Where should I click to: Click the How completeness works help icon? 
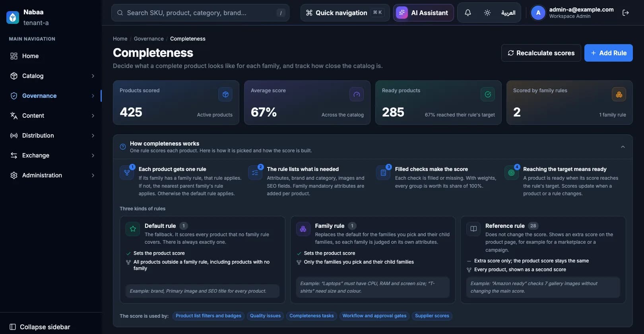pos(123,147)
